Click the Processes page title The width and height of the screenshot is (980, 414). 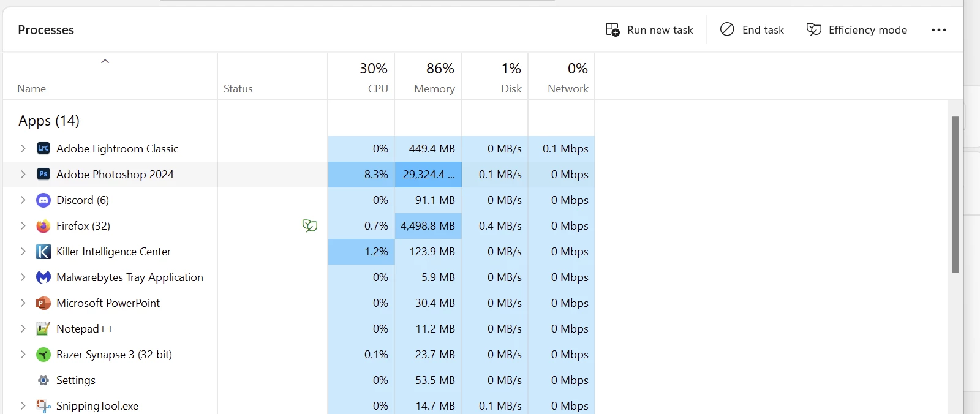pos(46,30)
